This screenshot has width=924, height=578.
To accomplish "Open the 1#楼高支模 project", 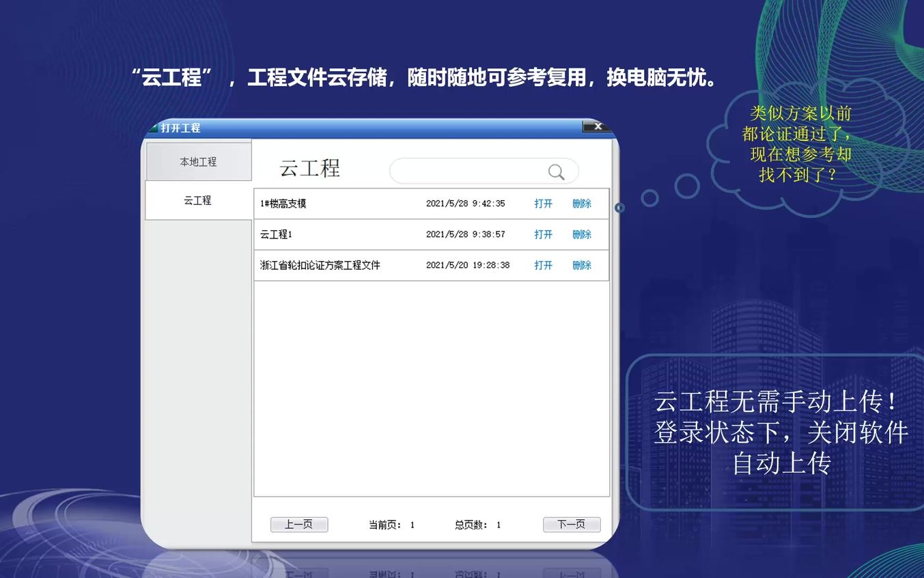I will click(543, 204).
